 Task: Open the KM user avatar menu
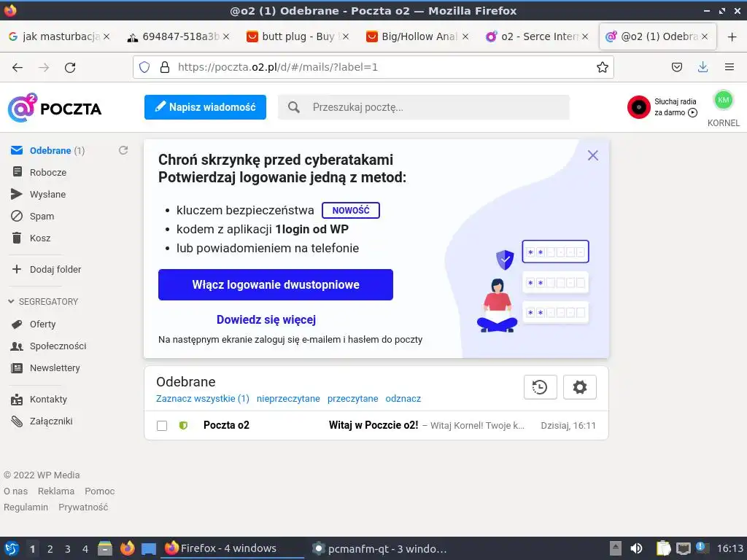coord(723,100)
